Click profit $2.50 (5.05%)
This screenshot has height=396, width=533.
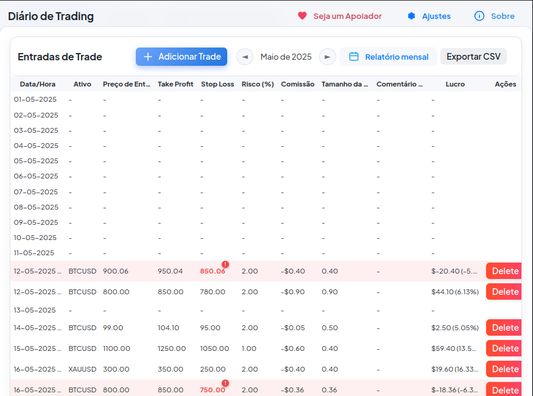tap(455, 328)
